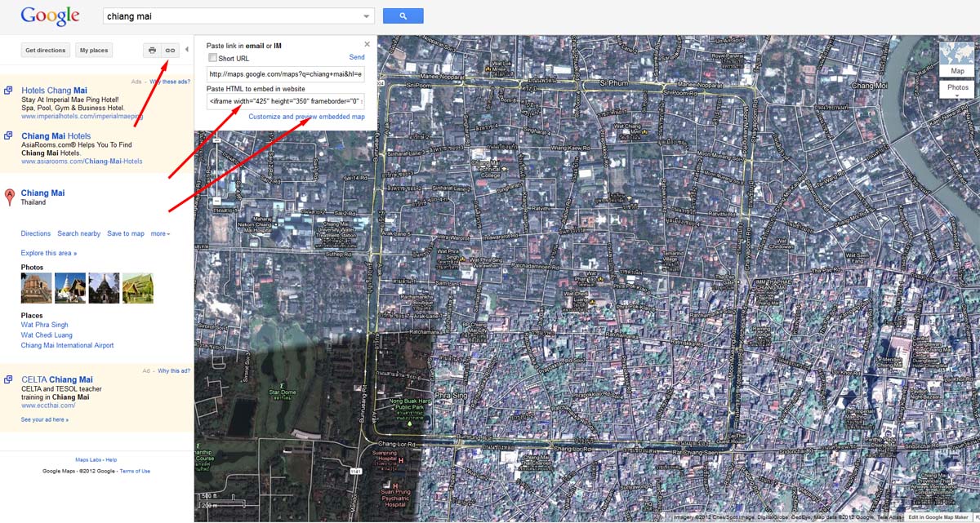Click Search nearby link
This screenshot has height=523, width=980.
(79, 234)
